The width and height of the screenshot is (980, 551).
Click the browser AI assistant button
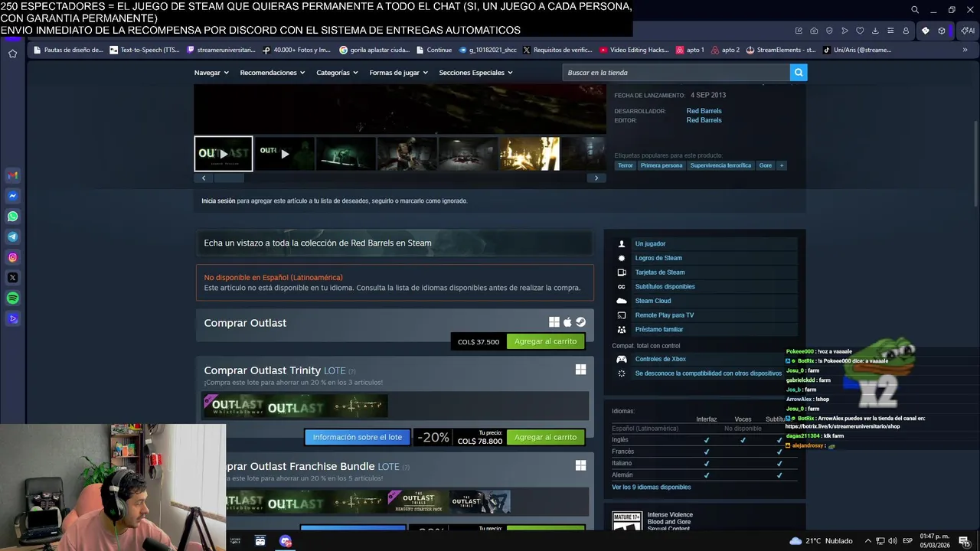tap(968, 31)
